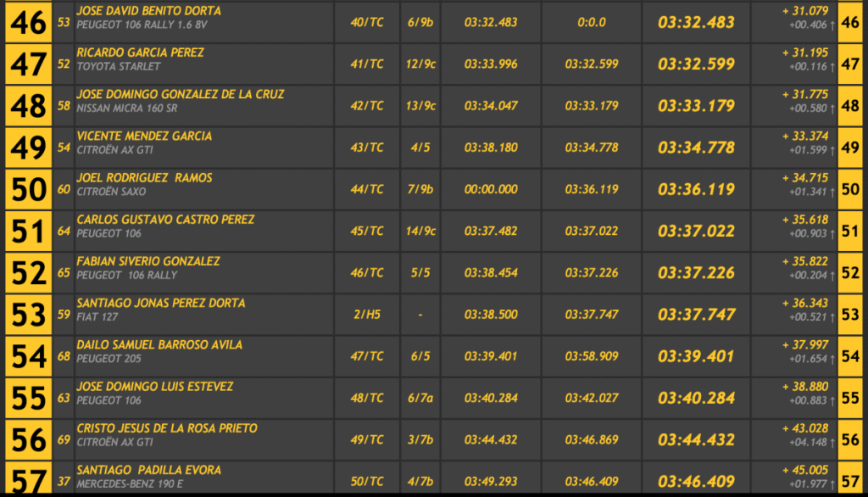
Task: Select Santiago Jonas Perez Dorta name
Action: point(161,303)
